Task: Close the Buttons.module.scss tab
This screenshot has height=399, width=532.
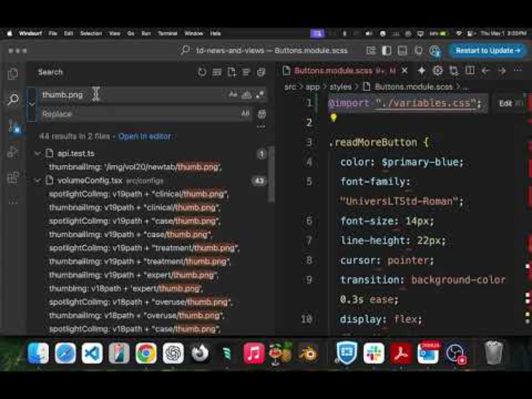Action: 404,71
